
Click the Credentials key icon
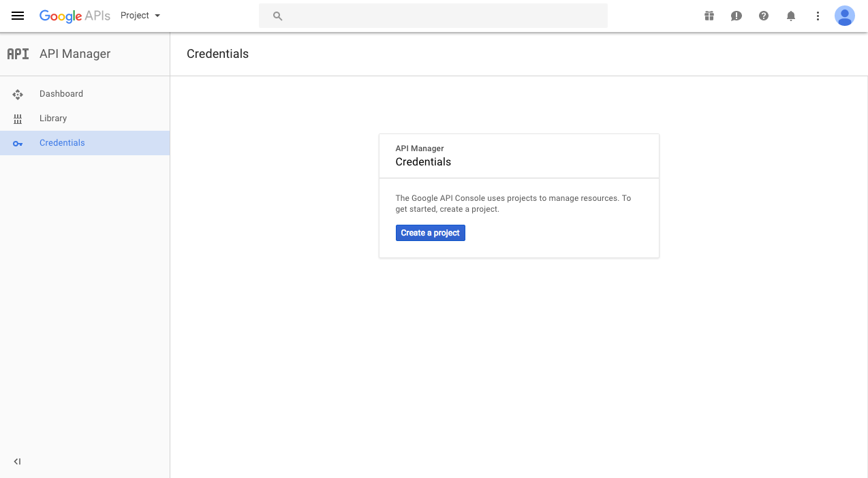click(x=18, y=143)
